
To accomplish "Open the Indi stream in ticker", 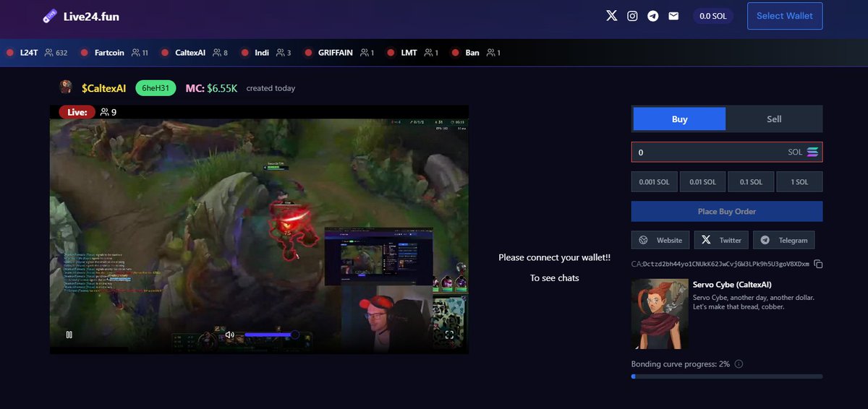I will coord(265,53).
